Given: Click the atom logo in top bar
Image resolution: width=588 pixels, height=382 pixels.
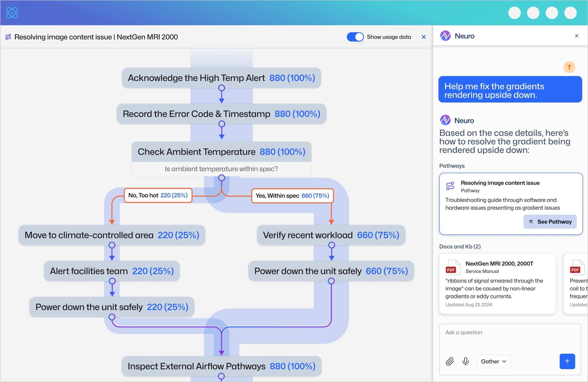Looking at the screenshot, I should coord(12,13).
